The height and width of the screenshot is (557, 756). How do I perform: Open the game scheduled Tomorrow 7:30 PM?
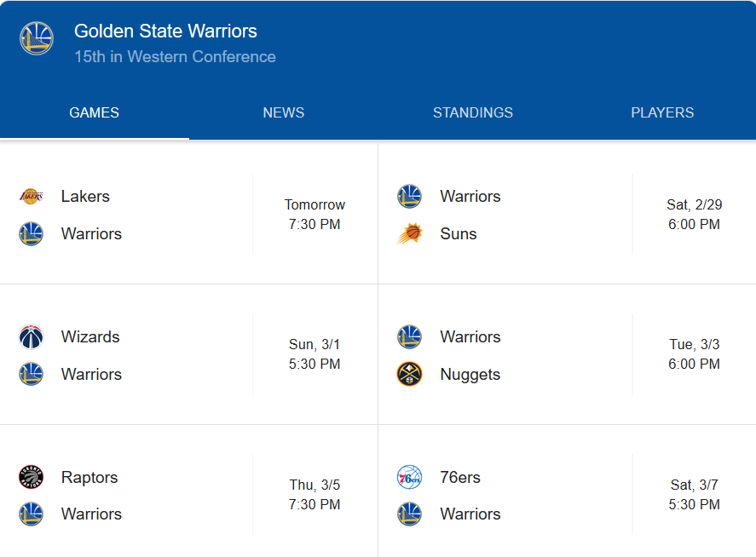click(x=315, y=215)
